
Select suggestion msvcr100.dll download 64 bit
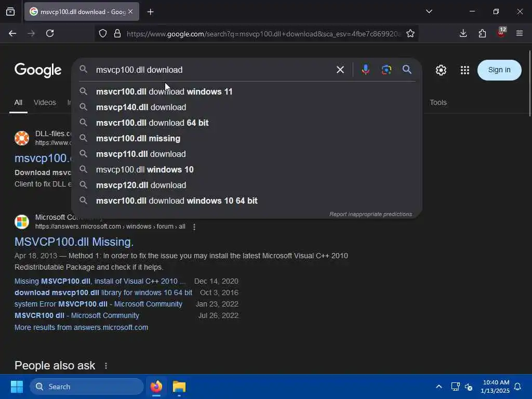(247, 123)
